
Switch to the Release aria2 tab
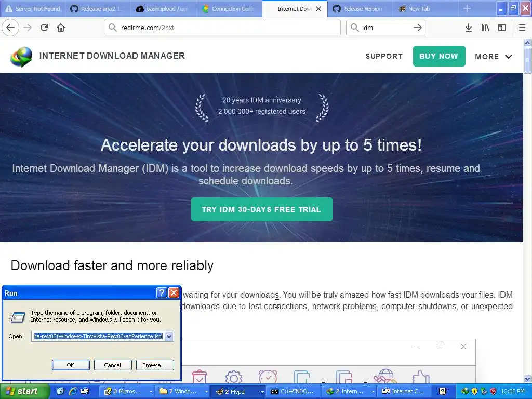(98, 8)
